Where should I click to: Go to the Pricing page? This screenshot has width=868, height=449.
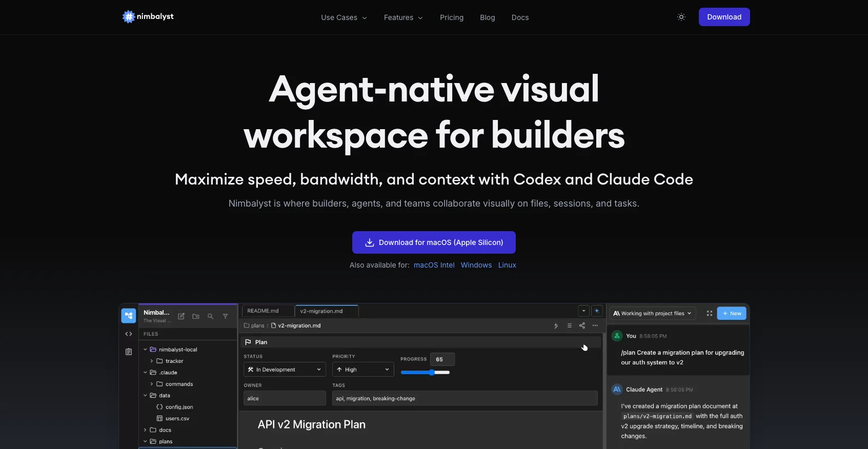[452, 17]
